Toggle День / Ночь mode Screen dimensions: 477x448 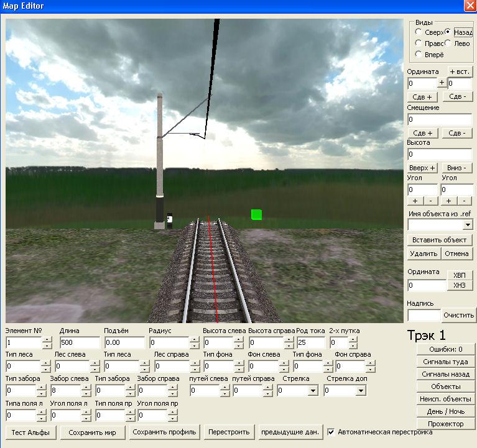click(447, 411)
